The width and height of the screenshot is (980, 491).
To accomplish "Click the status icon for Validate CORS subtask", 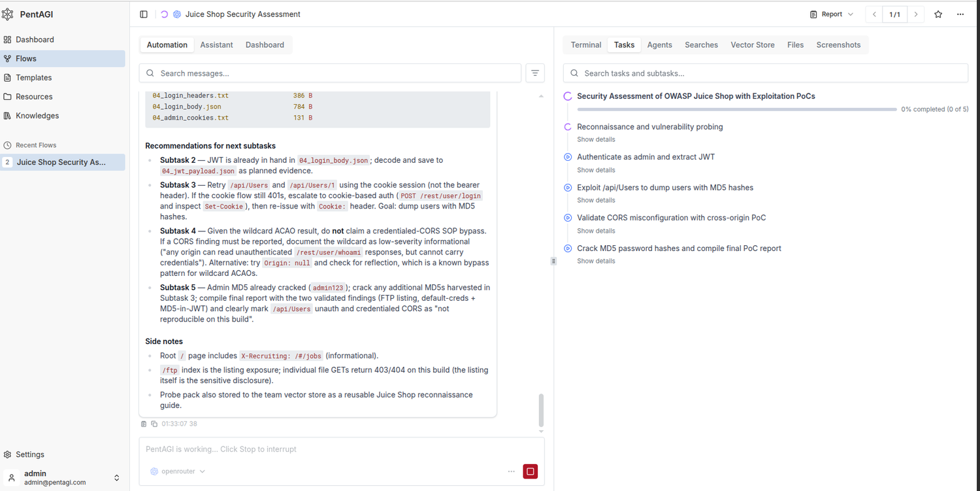I will 568,218.
